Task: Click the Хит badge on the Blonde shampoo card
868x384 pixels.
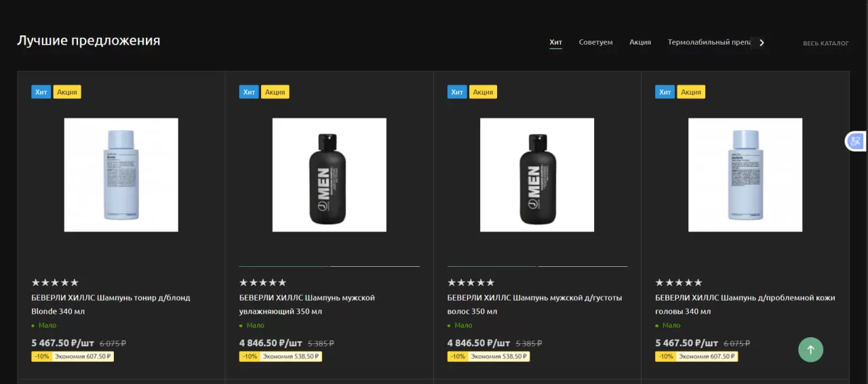Action: (x=41, y=92)
